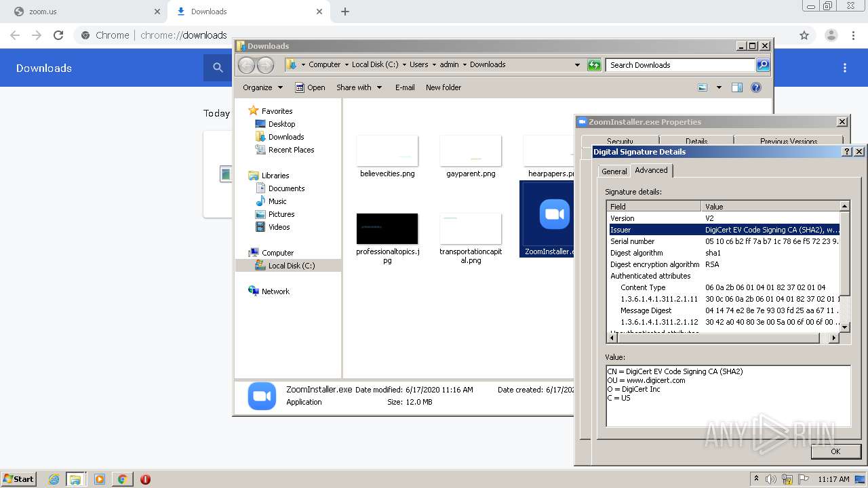Click OK in Digital Signature Details

(x=835, y=451)
